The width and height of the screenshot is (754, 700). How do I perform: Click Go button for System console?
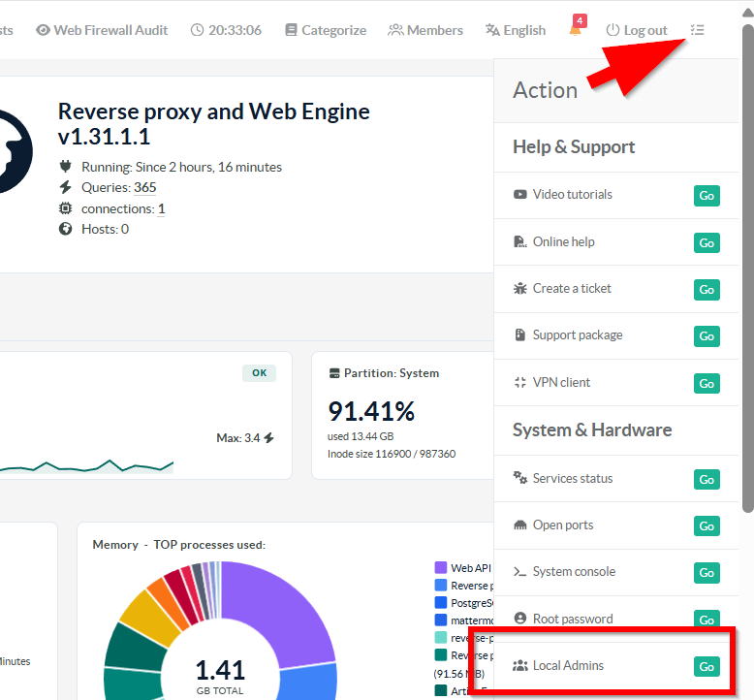707,573
